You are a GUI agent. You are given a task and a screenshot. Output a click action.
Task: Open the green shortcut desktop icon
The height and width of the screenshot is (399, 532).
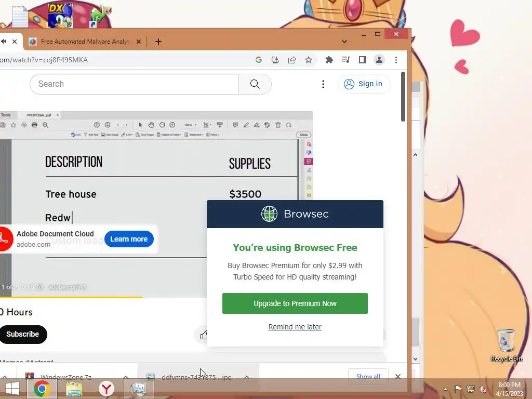(x=100, y=17)
